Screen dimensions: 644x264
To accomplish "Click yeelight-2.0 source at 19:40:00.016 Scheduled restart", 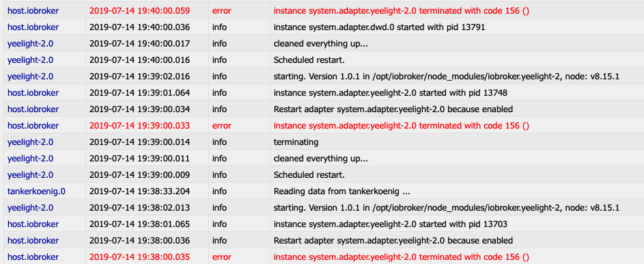I will tap(30, 60).
